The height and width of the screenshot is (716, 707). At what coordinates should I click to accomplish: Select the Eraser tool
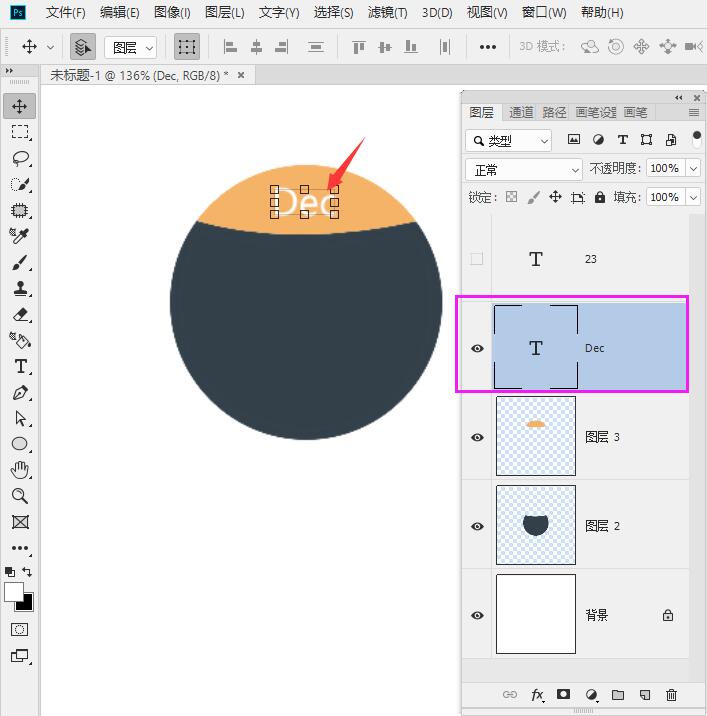pyautogui.click(x=20, y=315)
